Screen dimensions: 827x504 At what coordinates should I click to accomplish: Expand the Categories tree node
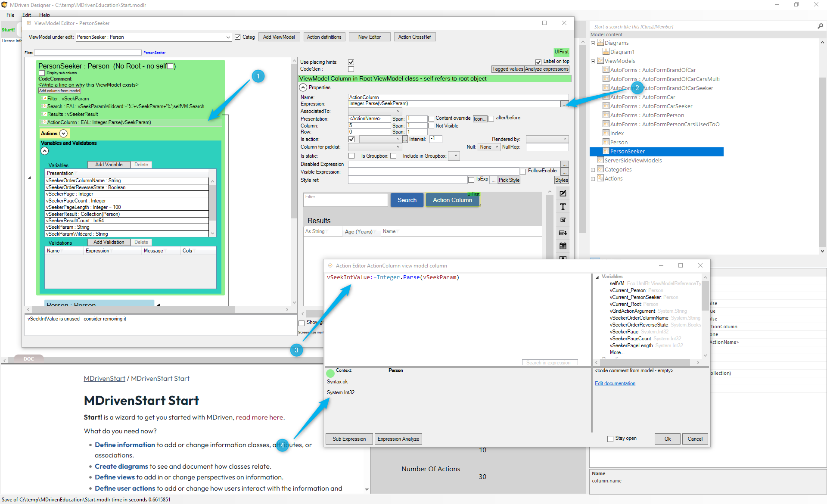point(593,170)
